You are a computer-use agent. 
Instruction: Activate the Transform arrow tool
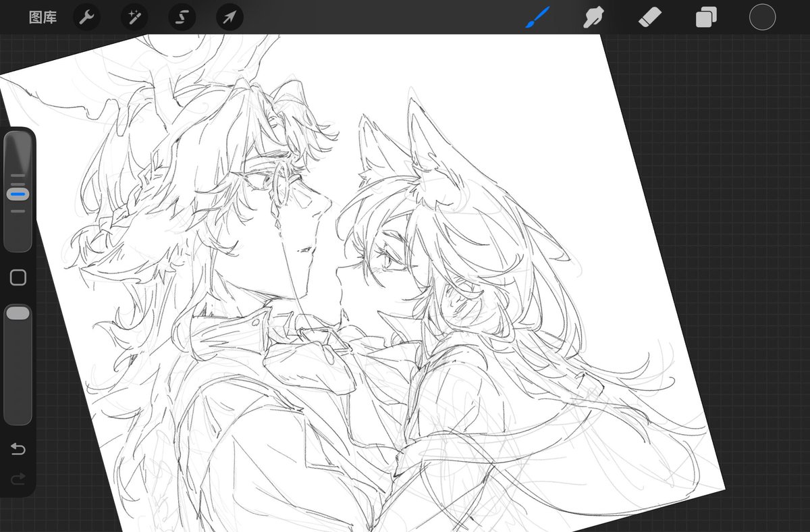230,18
